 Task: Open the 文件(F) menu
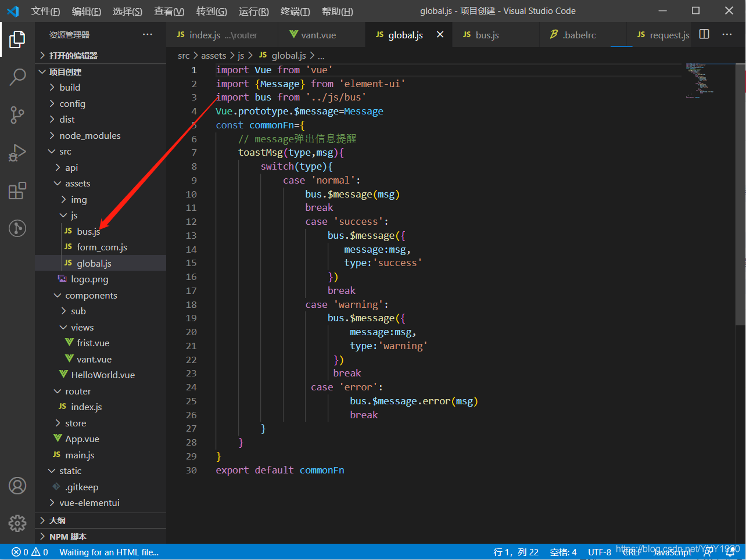click(45, 11)
